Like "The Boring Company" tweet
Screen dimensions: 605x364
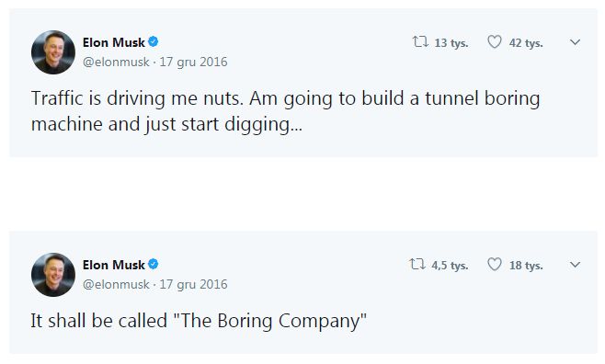click(x=495, y=265)
